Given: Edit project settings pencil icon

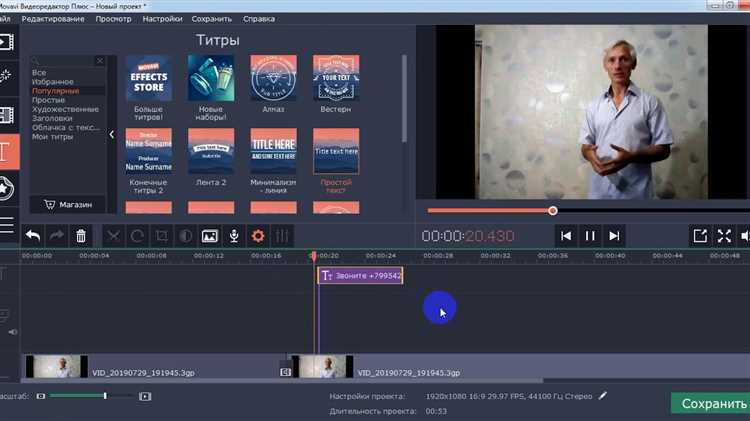Looking at the screenshot, I should point(603,396).
